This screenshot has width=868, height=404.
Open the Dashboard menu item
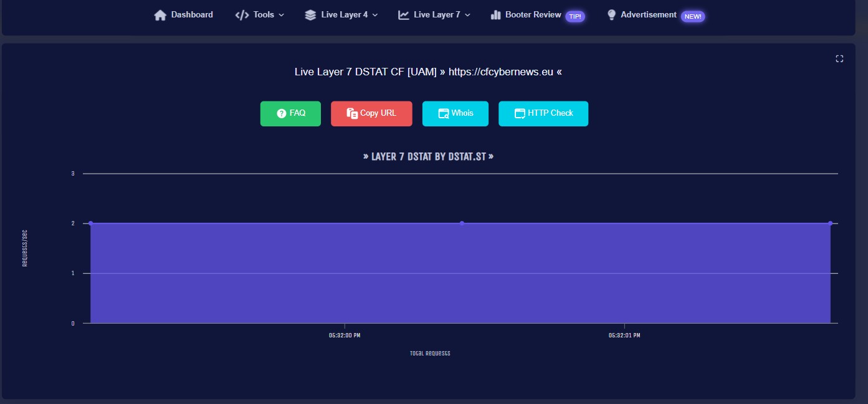(x=192, y=15)
